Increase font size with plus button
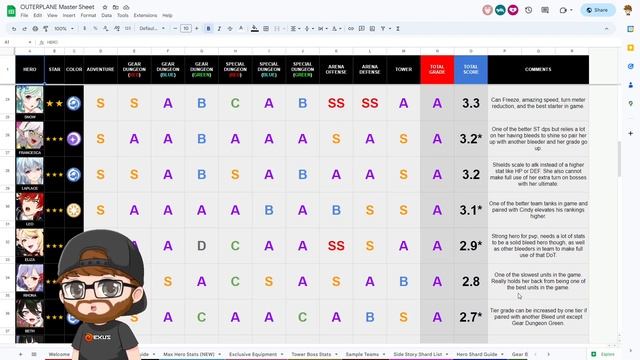 [196, 29]
